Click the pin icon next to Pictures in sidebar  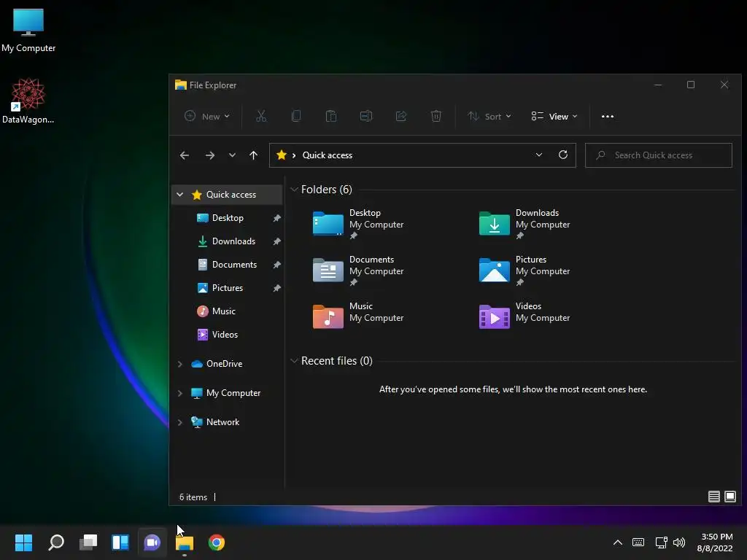[276, 288]
